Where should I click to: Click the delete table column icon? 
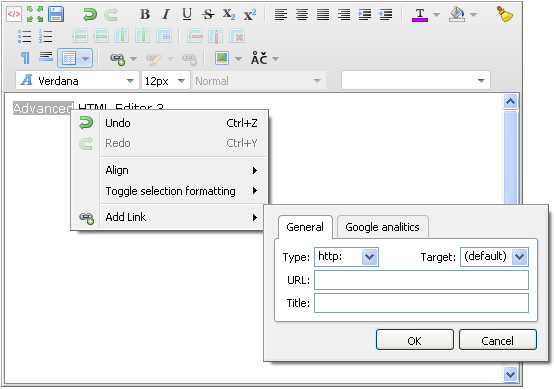216,36
